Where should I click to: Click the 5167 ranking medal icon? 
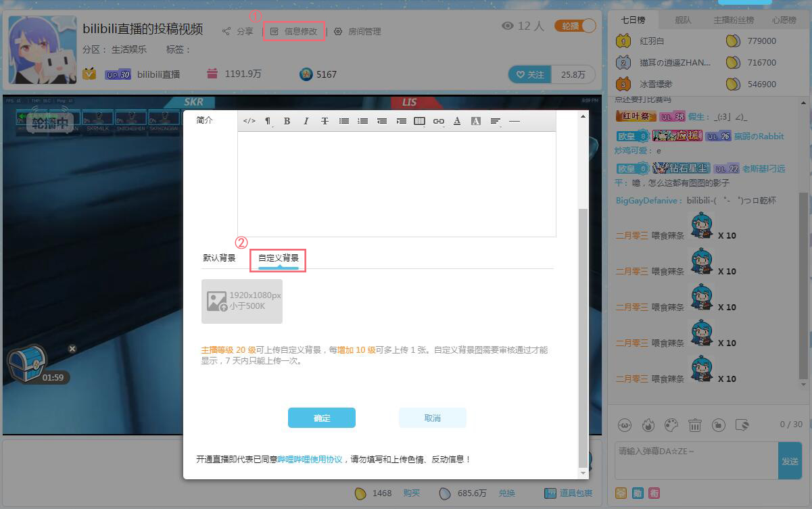point(306,74)
